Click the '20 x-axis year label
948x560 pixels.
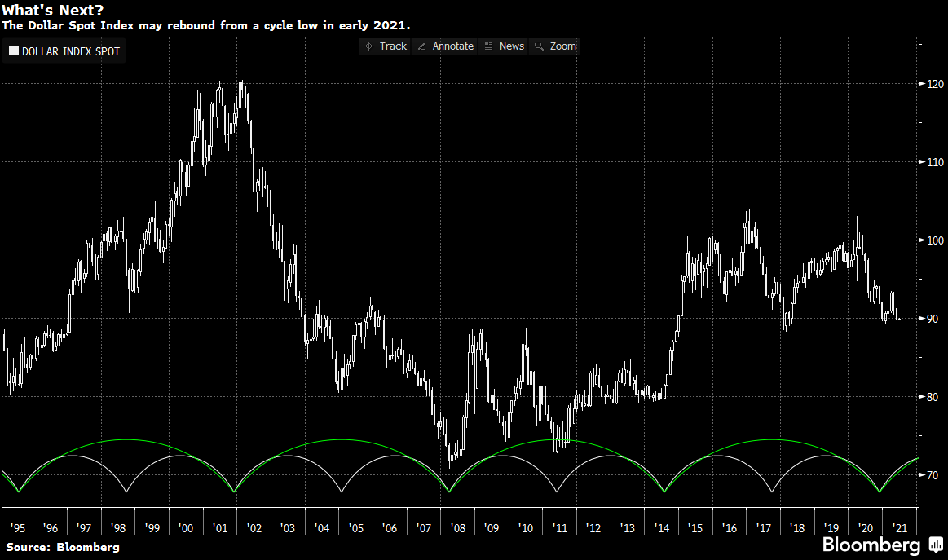(x=865, y=528)
